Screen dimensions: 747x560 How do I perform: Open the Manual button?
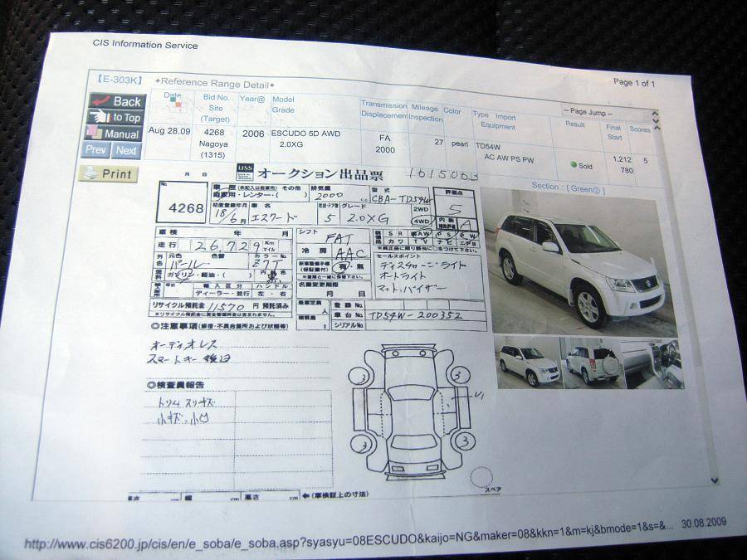click(x=114, y=134)
